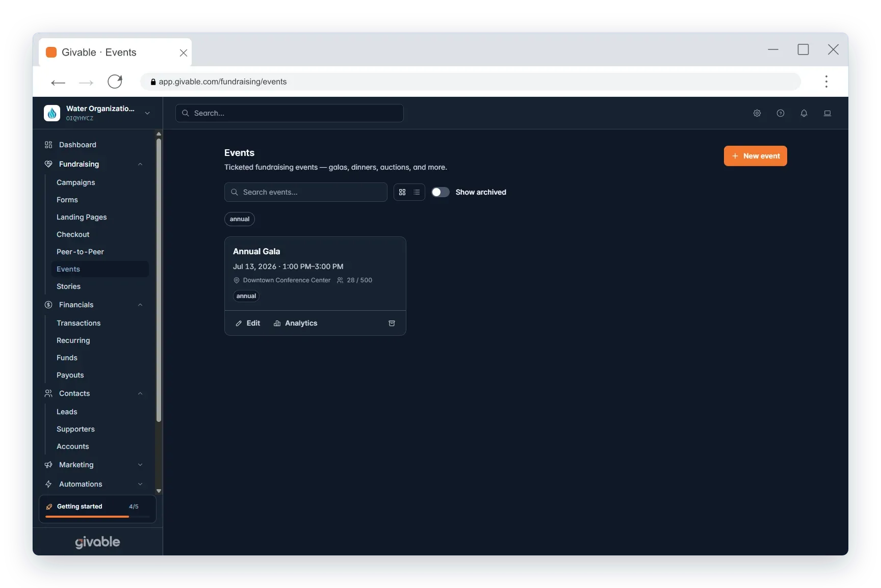Click the Marketing megaphone icon
Viewport: 881px width, 588px height.
pyautogui.click(x=48, y=465)
